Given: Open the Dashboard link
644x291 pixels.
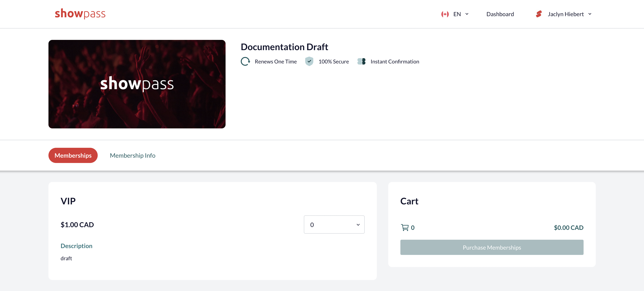Looking at the screenshot, I should [x=500, y=14].
